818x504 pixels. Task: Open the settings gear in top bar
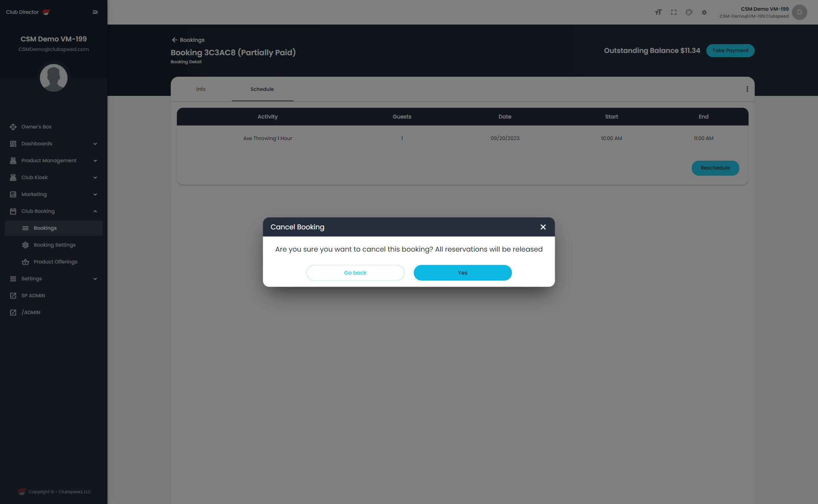[704, 12]
